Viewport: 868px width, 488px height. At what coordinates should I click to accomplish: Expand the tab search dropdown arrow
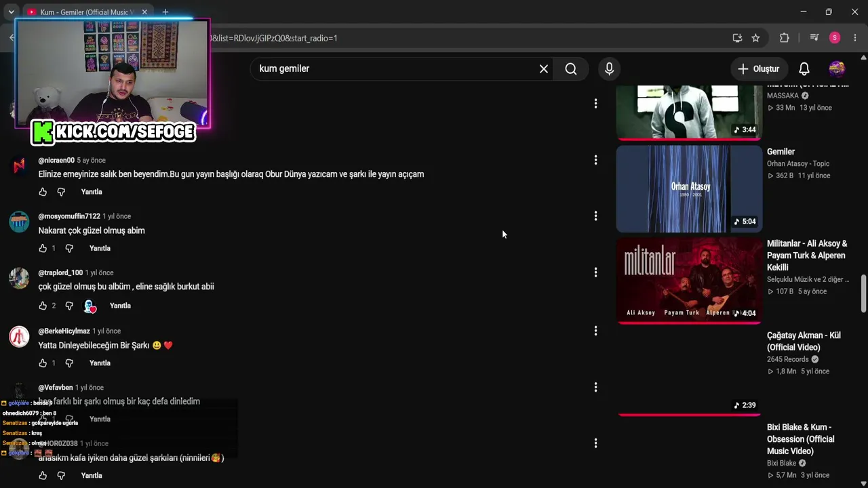pyautogui.click(x=11, y=12)
